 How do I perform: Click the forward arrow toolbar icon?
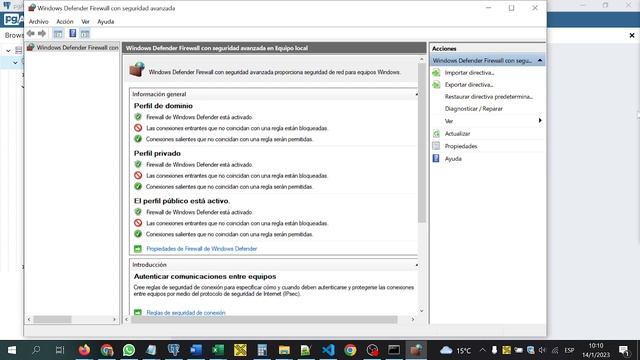pyautogui.click(x=42, y=33)
